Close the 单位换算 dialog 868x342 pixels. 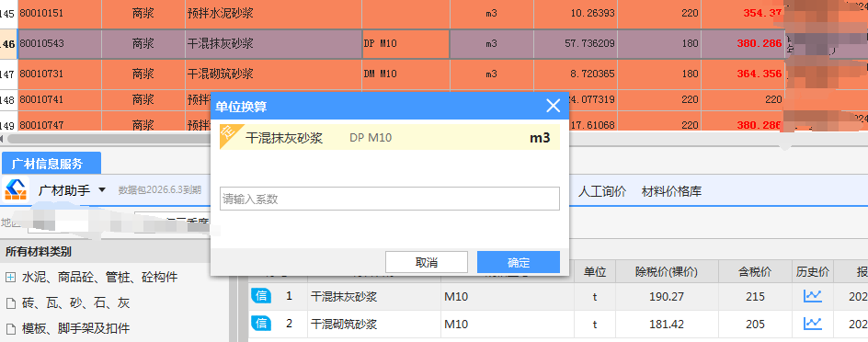tap(553, 107)
